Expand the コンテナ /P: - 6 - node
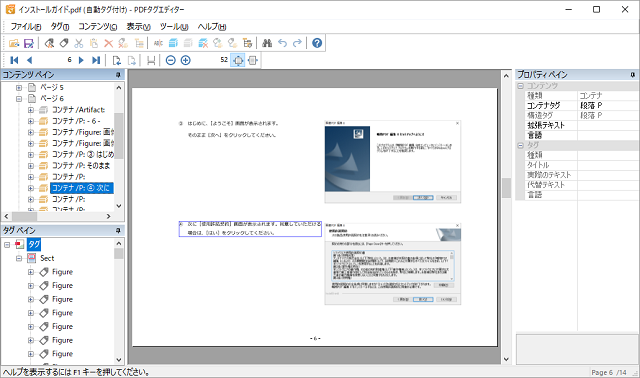The height and width of the screenshot is (378, 640). (31, 121)
